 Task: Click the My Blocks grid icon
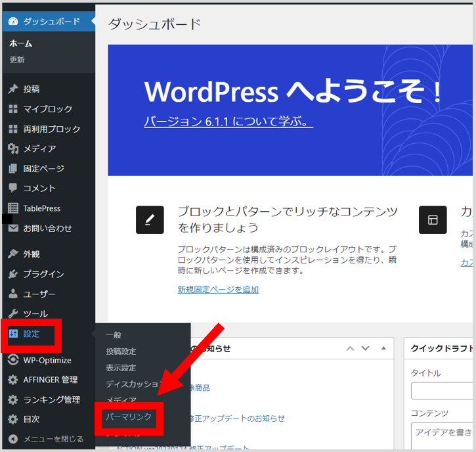click(x=13, y=109)
